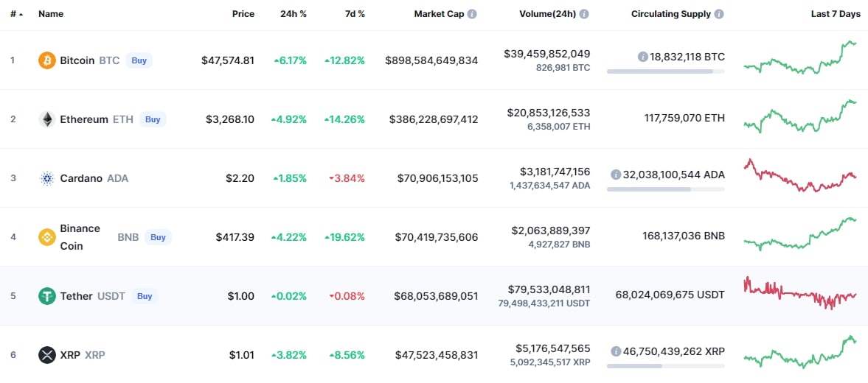This screenshot has height=383, width=868.
Task: Click XRP circulating supply progress bar
Action: click(x=665, y=366)
